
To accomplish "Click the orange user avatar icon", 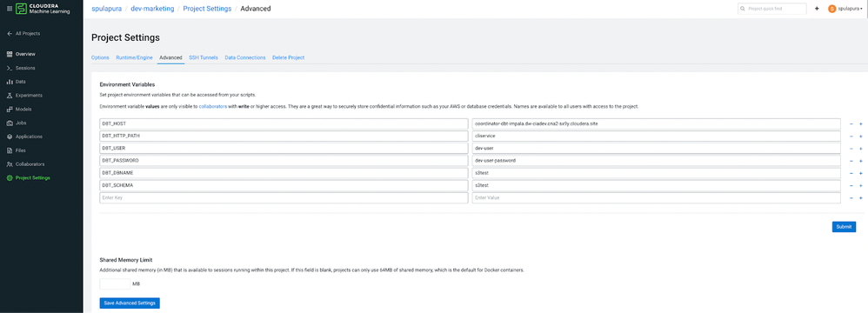I will coord(831,9).
